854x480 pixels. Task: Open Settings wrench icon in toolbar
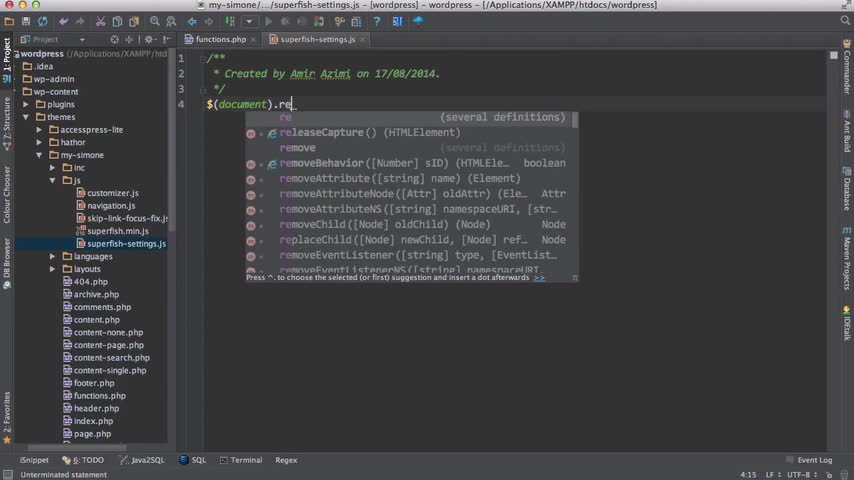click(x=339, y=21)
